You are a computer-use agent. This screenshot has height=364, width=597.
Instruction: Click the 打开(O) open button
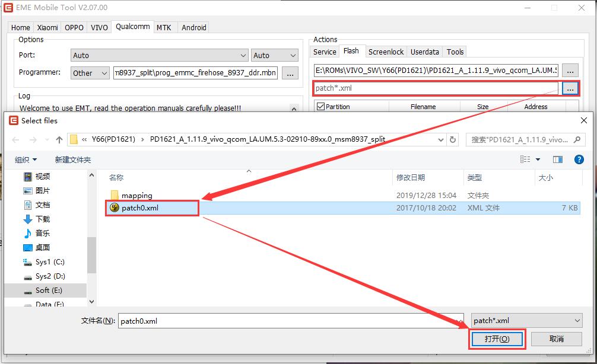click(x=497, y=339)
